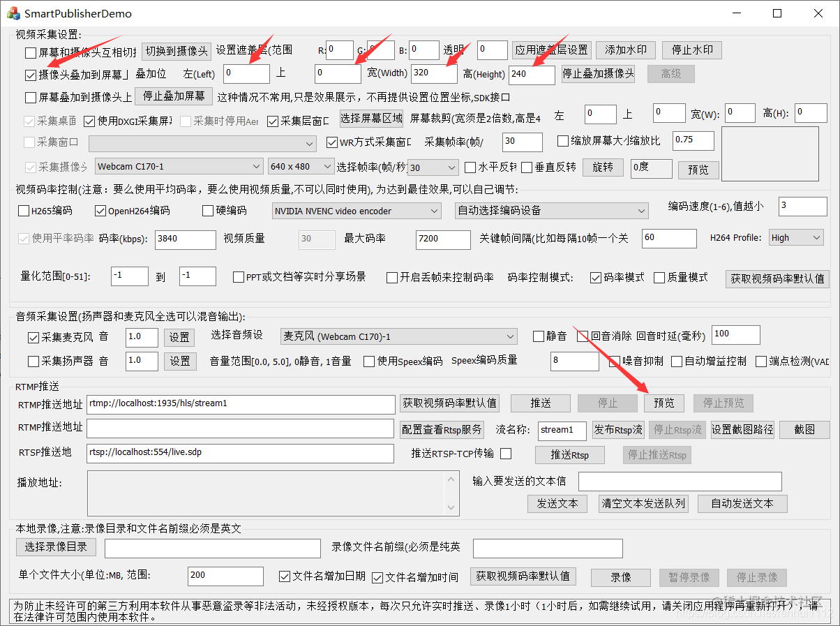Click the 推送 publish button
This screenshot has width=840, height=626.
pos(541,403)
